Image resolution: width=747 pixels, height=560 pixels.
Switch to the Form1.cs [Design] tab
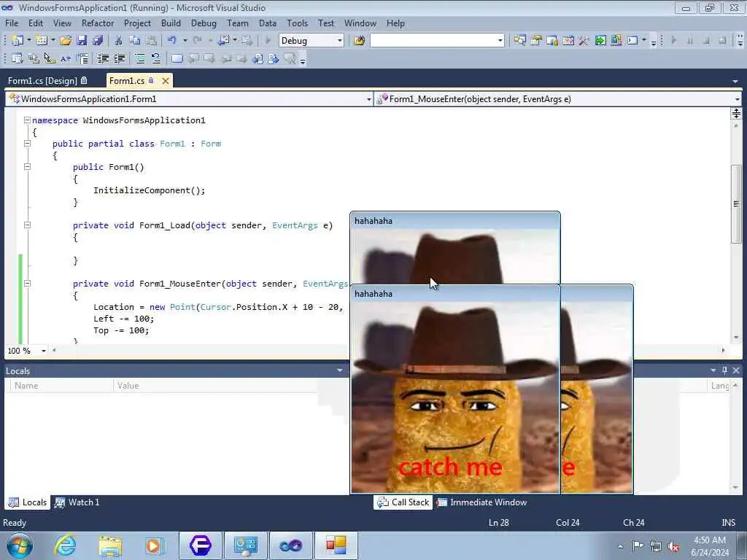47,80
